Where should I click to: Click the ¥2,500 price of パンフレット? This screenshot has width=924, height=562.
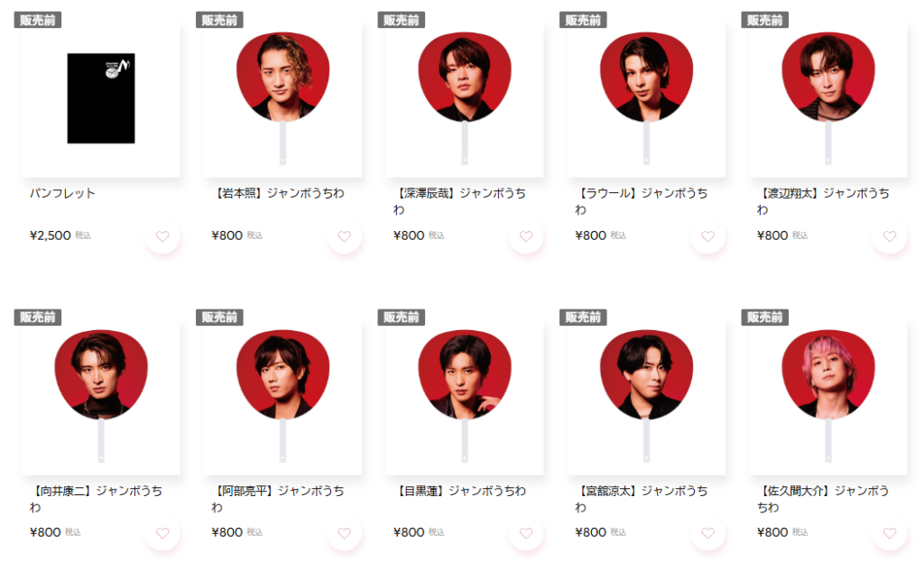[51, 235]
